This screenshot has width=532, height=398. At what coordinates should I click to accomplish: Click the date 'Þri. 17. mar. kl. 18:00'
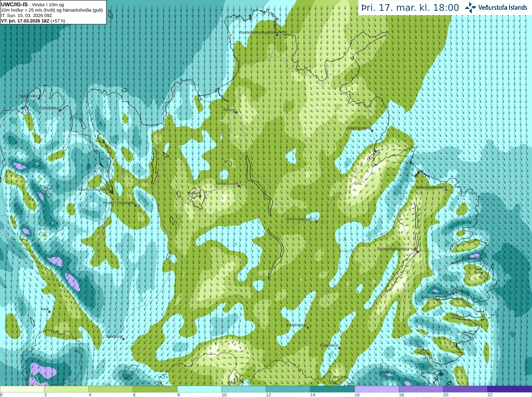pos(410,7)
